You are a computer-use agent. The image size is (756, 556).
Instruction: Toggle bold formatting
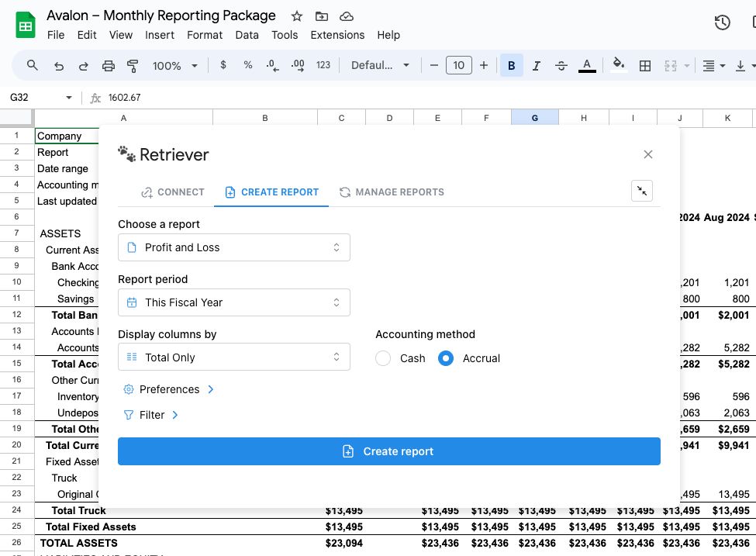pos(511,65)
